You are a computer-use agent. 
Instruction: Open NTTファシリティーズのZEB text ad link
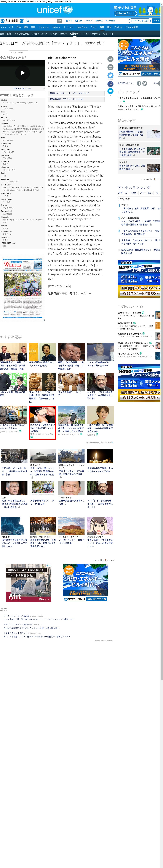[16, 616]
